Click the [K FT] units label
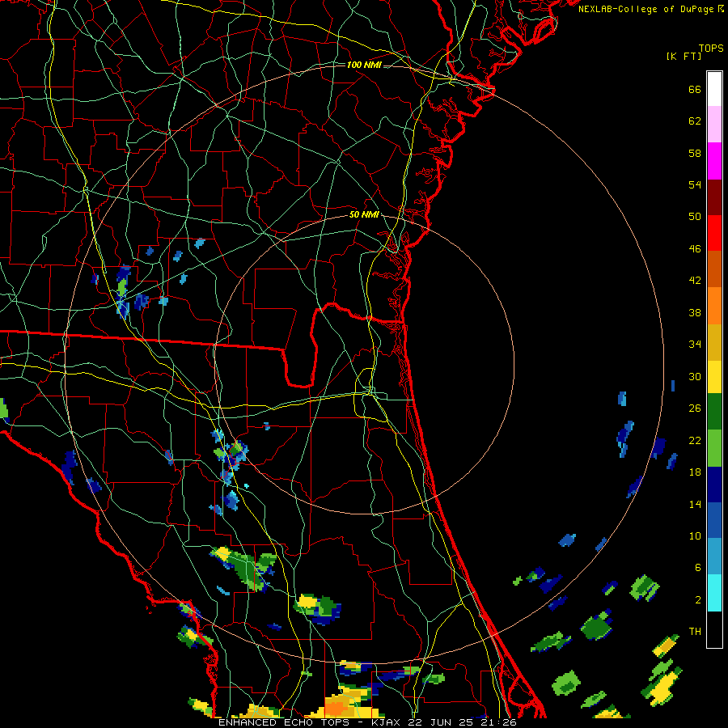 point(684,57)
